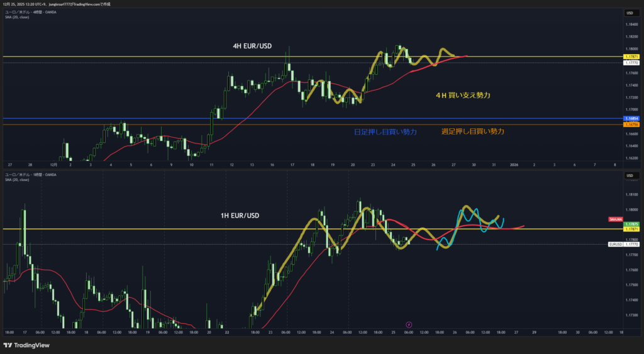Viewport: 644px width, 354px height.
Task: Select the SMA (20, close) legend on the 1H chart
Action: click(17, 180)
